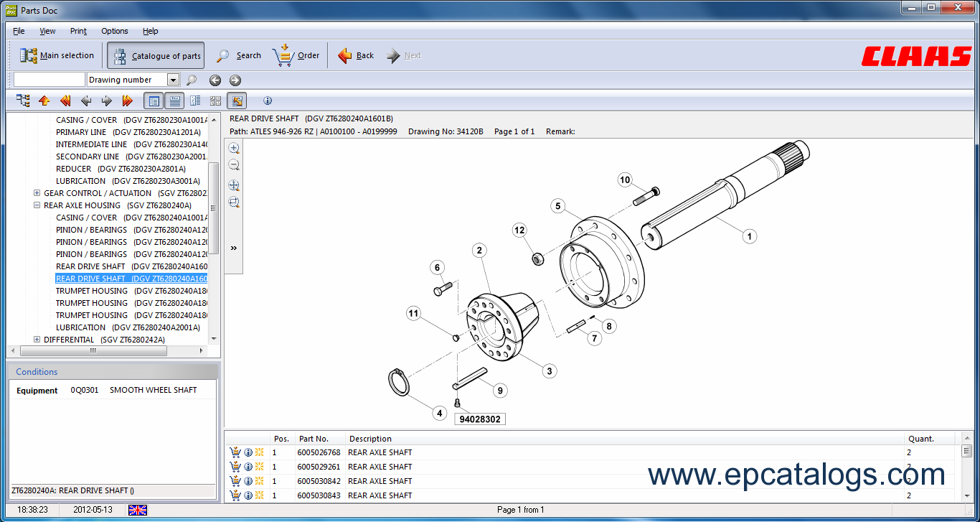Toggle the drawing display button
Image resolution: width=980 pixels, height=522 pixels.
coord(237,101)
